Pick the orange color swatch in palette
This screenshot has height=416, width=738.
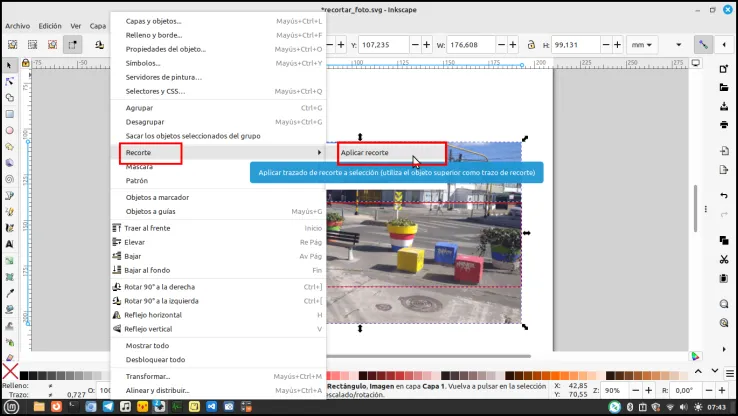pyautogui.click(x=554, y=375)
